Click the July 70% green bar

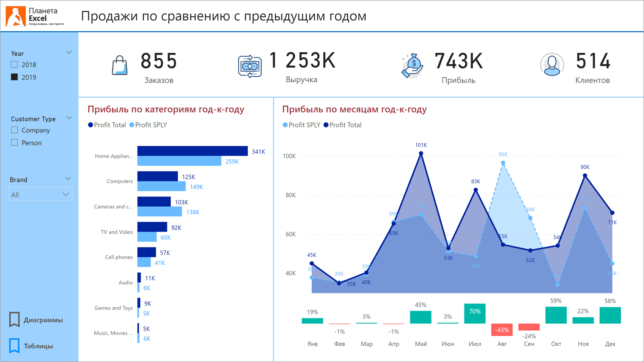pyautogui.click(x=474, y=314)
